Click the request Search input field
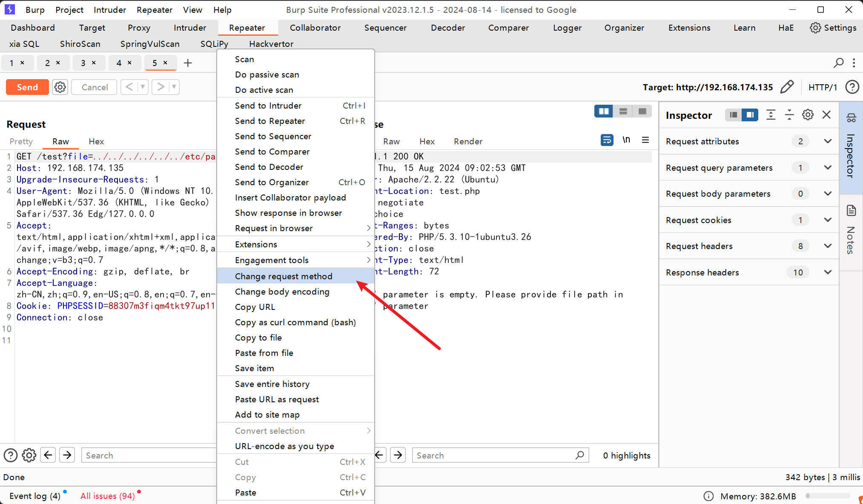 (150, 455)
